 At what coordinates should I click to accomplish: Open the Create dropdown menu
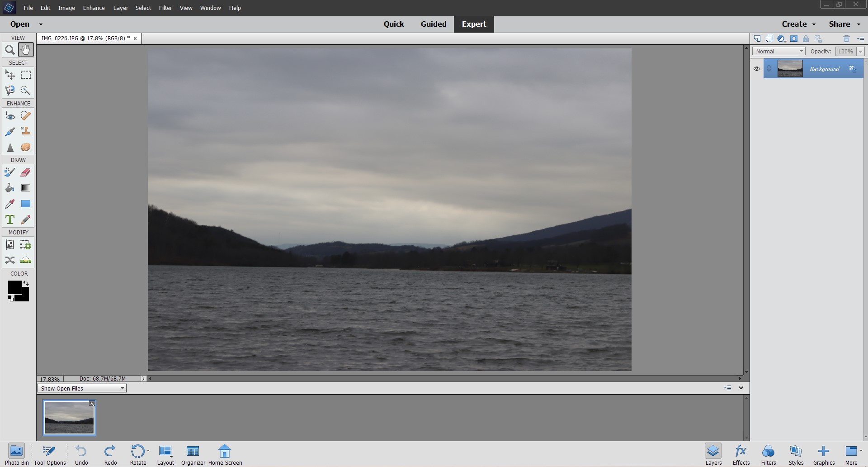coord(798,24)
